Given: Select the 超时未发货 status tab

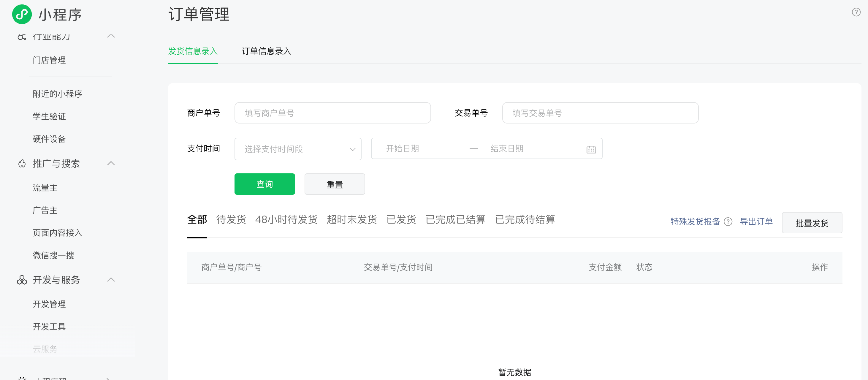Looking at the screenshot, I should pos(351,220).
